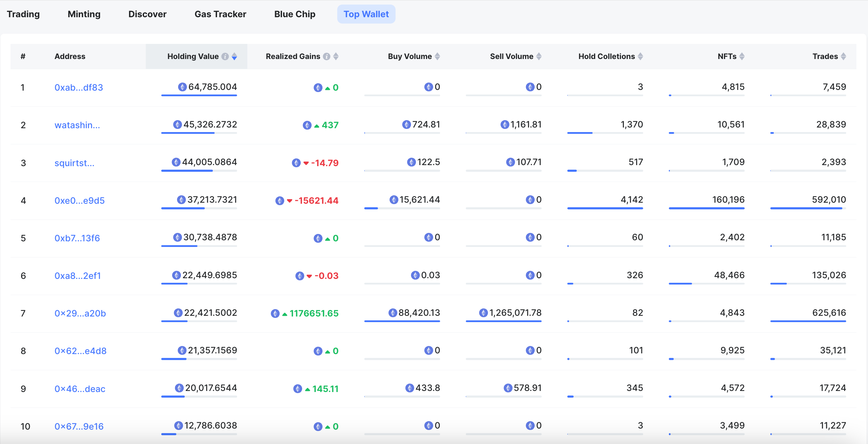
Task: Open wallet address 0xa8...2ef1
Action: (78, 276)
